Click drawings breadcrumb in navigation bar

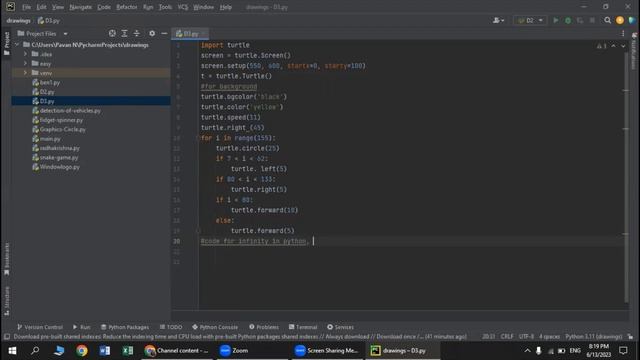[x=18, y=20]
